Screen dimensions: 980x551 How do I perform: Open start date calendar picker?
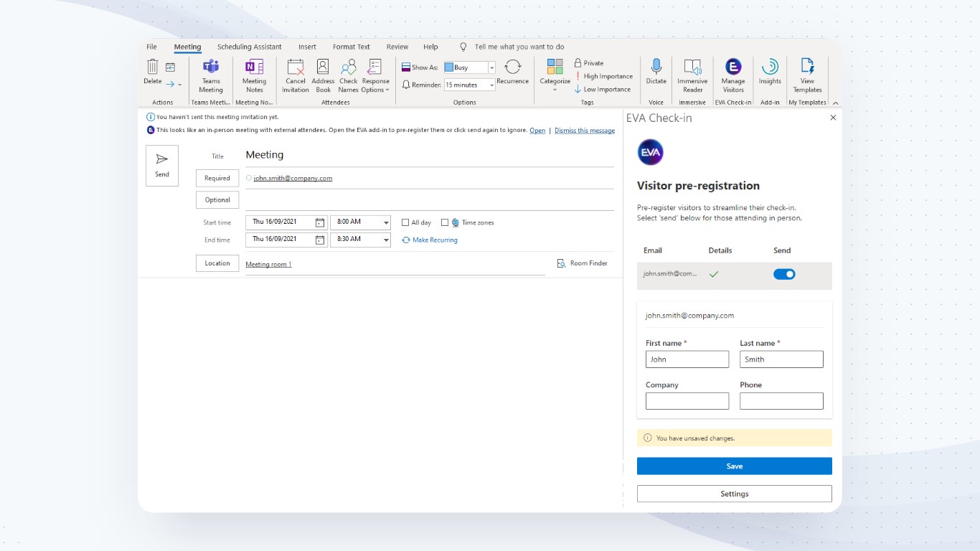pos(320,222)
